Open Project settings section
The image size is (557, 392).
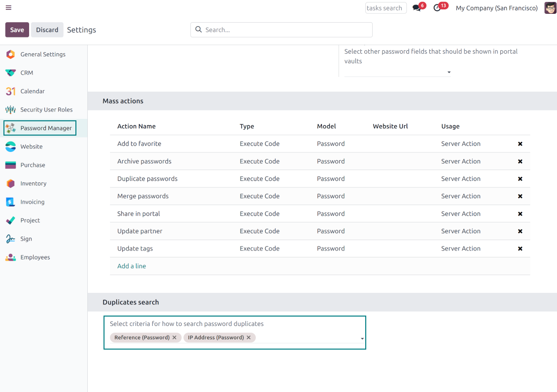coord(30,220)
